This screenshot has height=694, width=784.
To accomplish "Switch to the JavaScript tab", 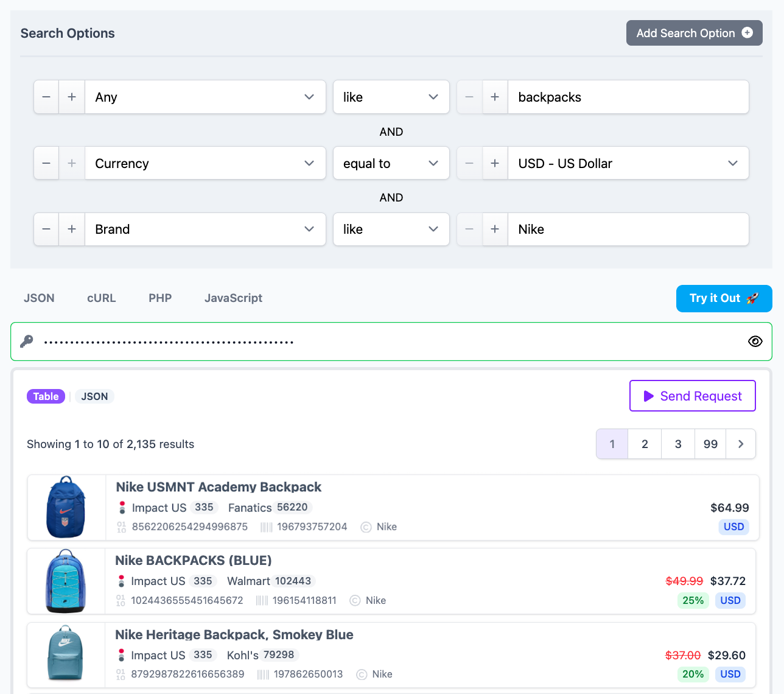I will [x=233, y=298].
